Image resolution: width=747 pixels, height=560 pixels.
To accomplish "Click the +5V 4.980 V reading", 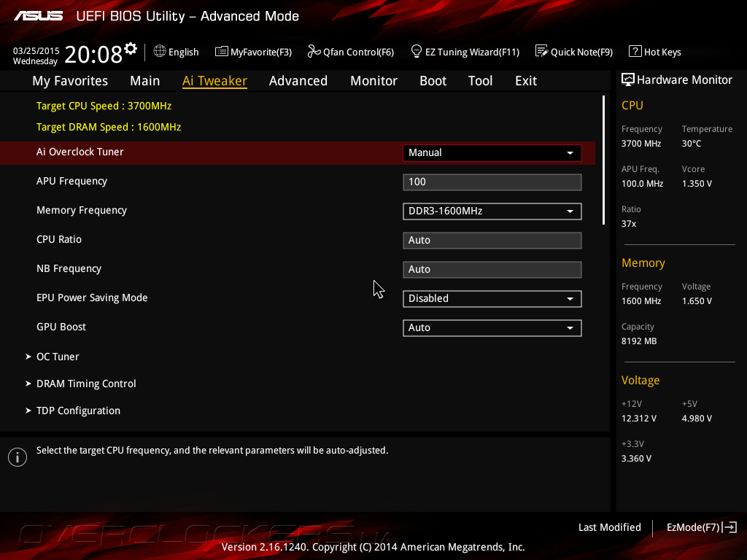I will [697, 419].
